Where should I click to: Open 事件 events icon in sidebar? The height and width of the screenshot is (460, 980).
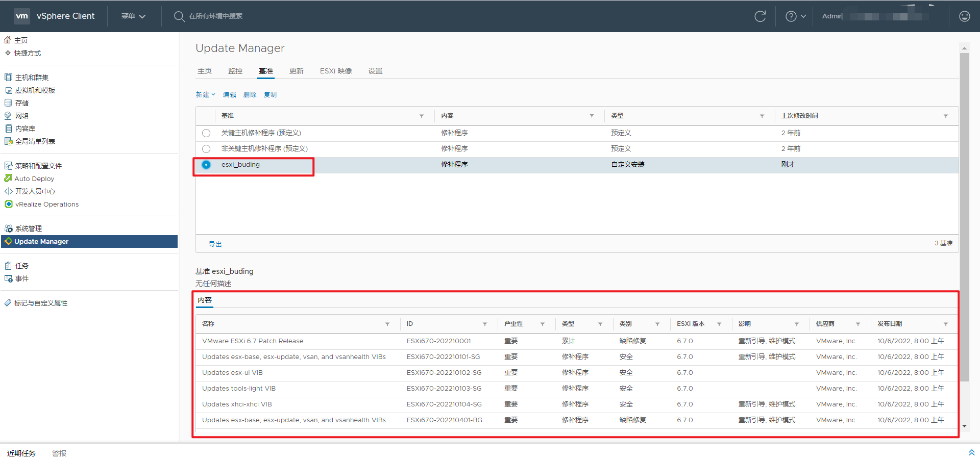[8, 278]
